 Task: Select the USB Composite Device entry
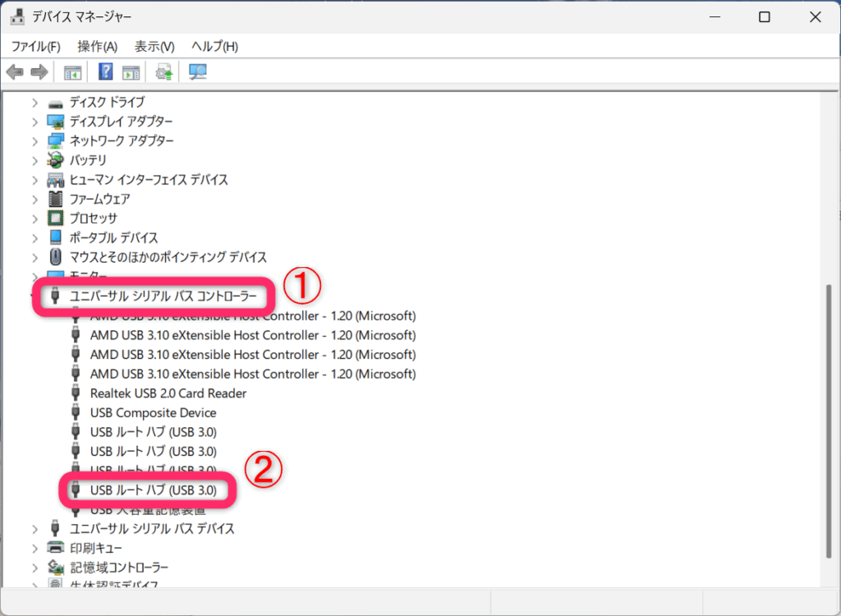pyautogui.click(x=153, y=413)
